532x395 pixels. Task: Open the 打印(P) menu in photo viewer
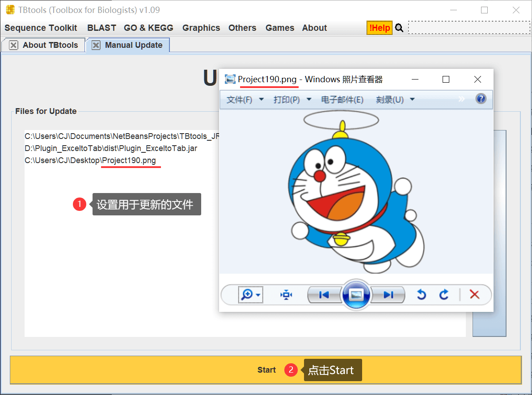click(292, 100)
